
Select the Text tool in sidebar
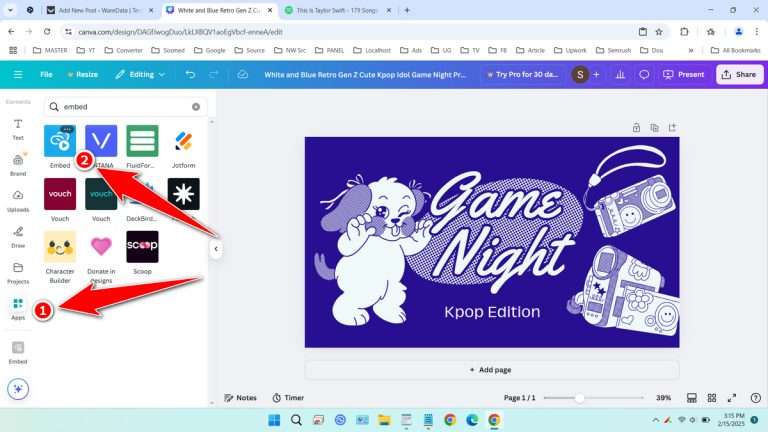[x=18, y=128]
